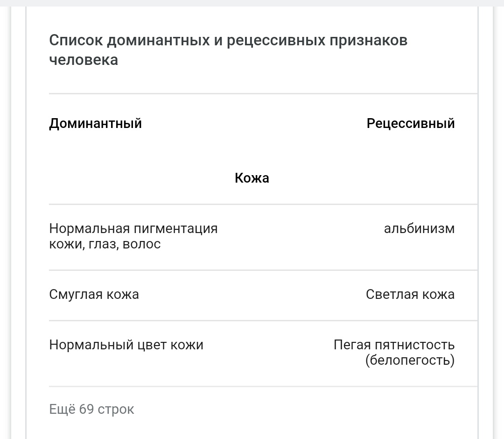Viewport: 504px width, 439px height.
Task: Select the "Доминантный" column header
Action: pyautogui.click(x=96, y=123)
